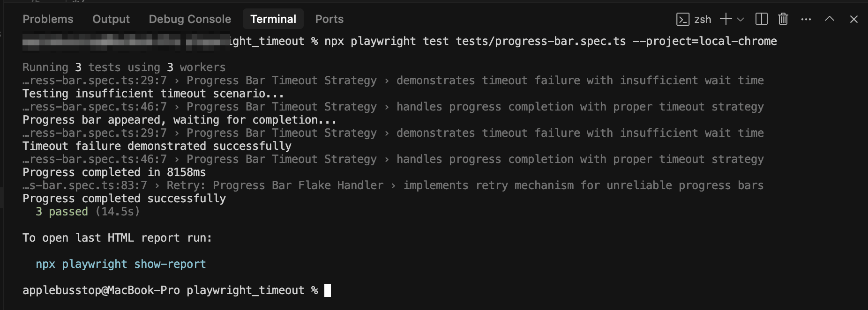Open the launch profile dropdown arrow
868x310 pixels.
[741, 20]
